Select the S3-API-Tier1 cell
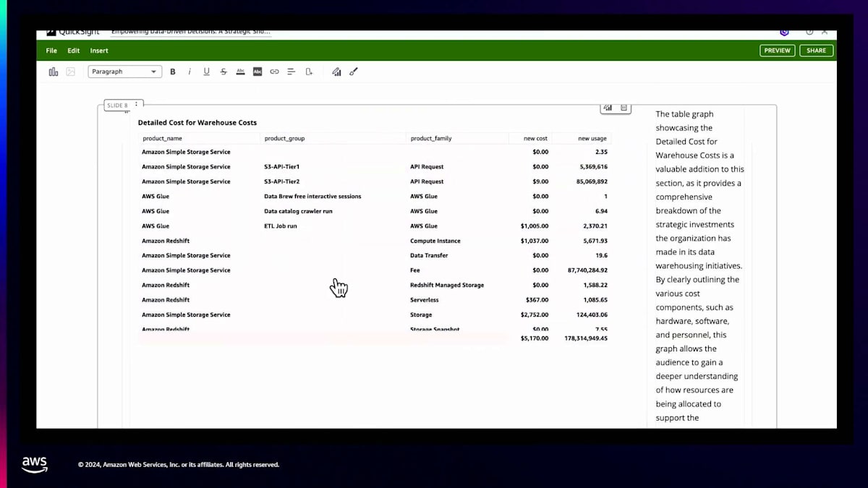The image size is (868, 488). click(x=282, y=167)
